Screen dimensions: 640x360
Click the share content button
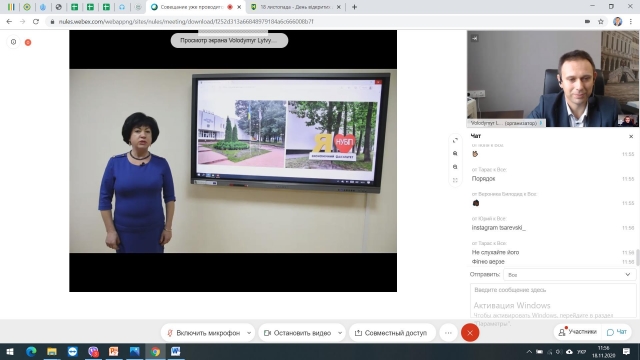click(x=391, y=333)
